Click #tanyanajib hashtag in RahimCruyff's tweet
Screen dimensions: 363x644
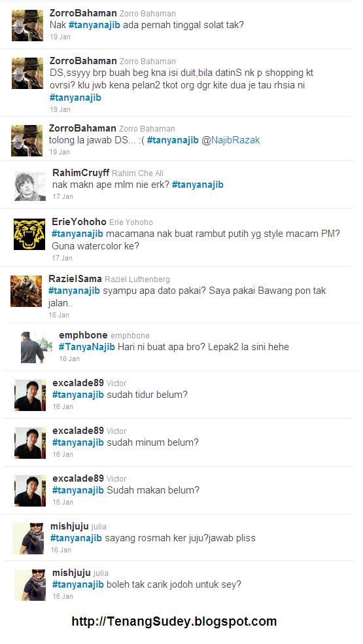click(x=198, y=185)
